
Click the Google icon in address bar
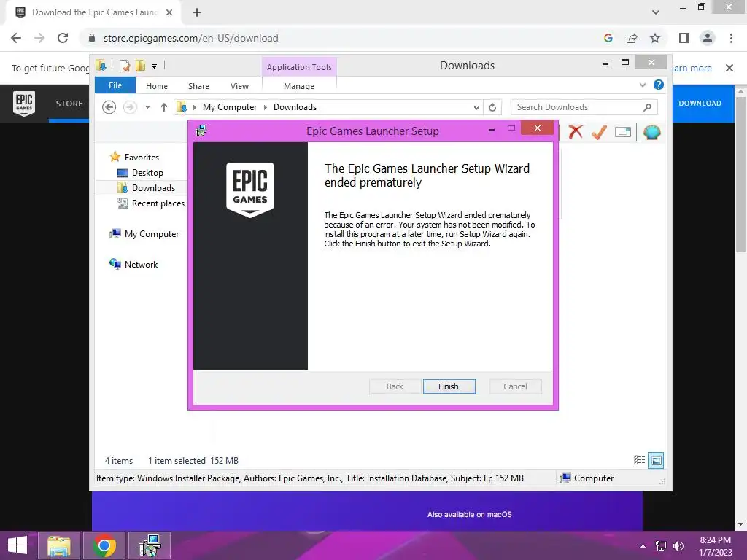pyautogui.click(x=608, y=38)
